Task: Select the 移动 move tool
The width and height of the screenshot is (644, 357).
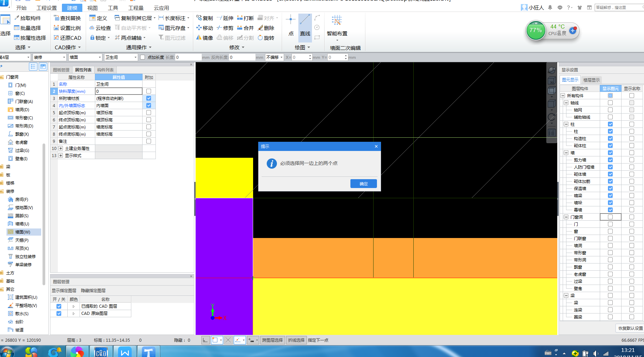Action: pos(204,28)
